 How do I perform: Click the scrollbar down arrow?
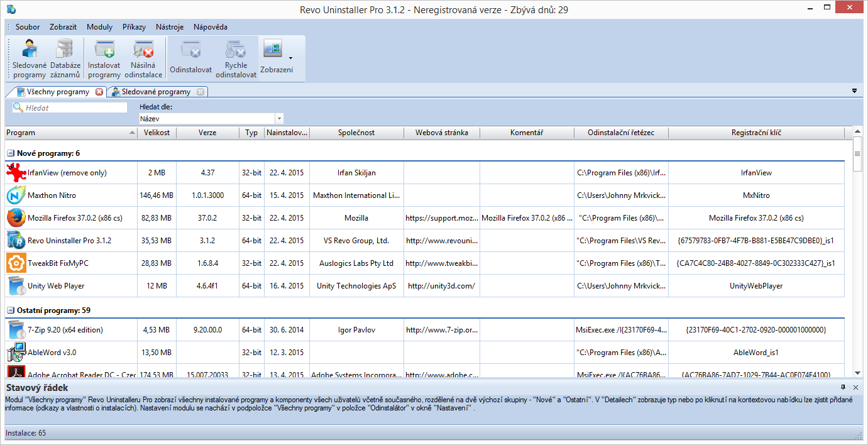point(857,372)
